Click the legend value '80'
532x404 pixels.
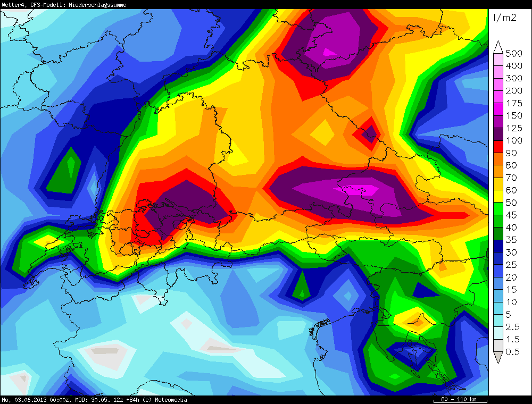[x=511, y=165]
